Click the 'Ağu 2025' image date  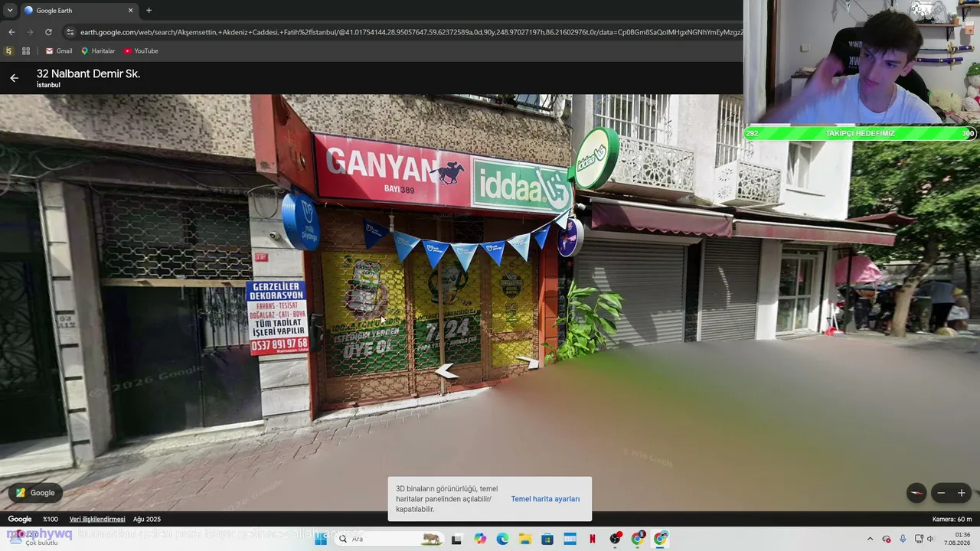pyautogui.click(x=147, y=520)
